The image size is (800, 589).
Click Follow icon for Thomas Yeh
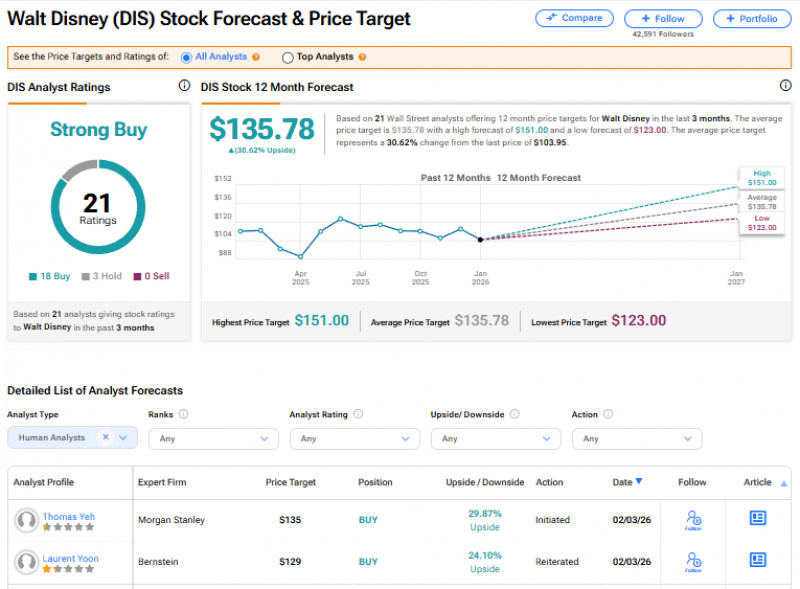pos(694,519)
